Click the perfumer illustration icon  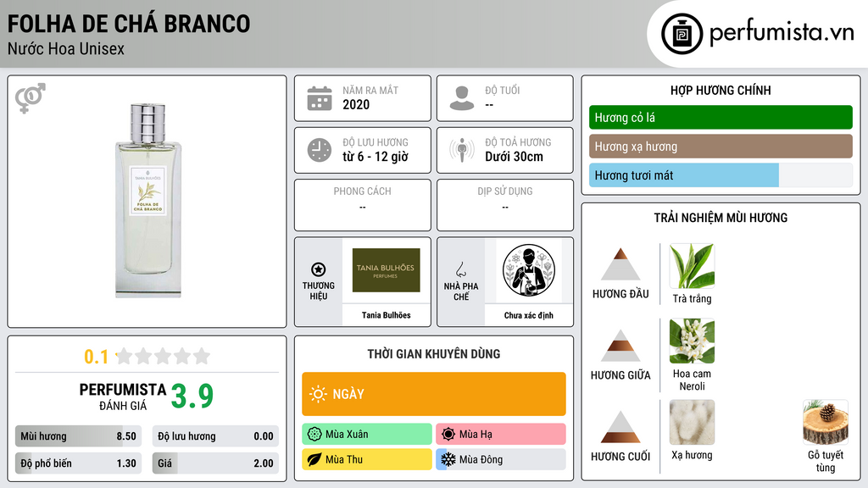[529, 270]
